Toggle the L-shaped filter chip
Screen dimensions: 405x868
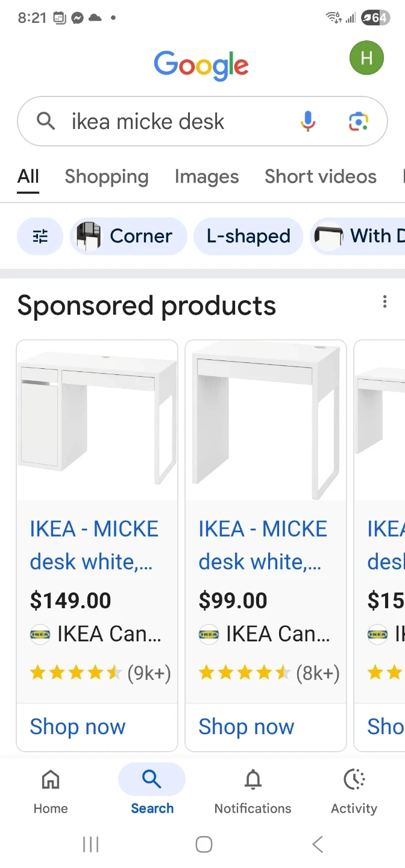pyautogui.click(x=248, y=236)
